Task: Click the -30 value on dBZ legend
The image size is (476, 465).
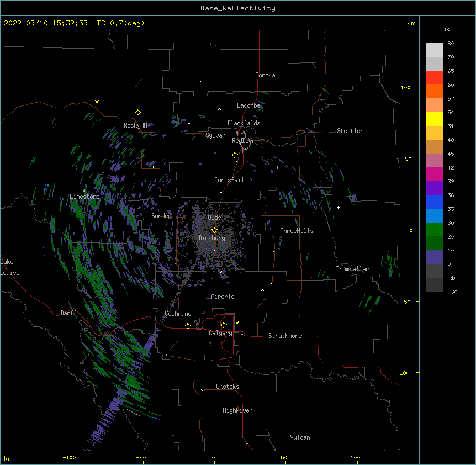Action: point(452,292)
